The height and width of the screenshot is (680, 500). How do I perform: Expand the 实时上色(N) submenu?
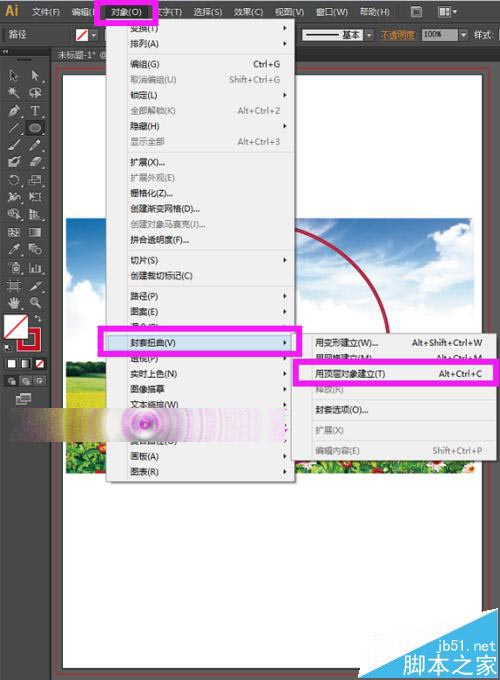(200, 374)
